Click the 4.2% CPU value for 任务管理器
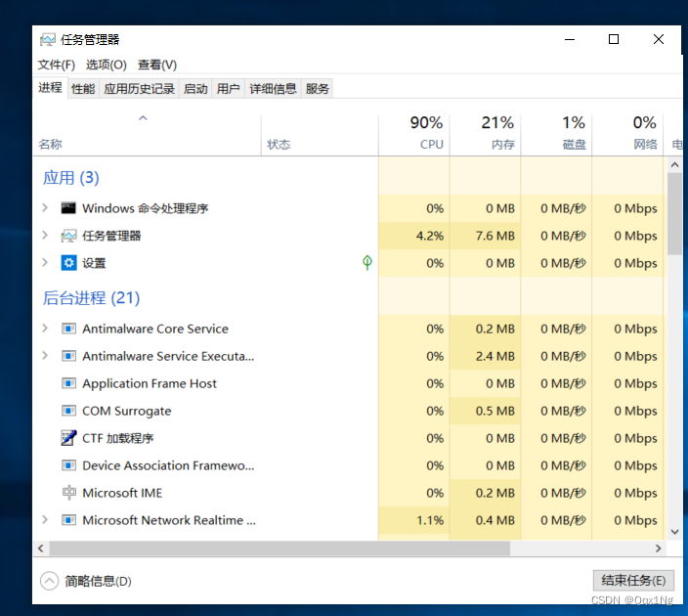 (x=430, y=236)
